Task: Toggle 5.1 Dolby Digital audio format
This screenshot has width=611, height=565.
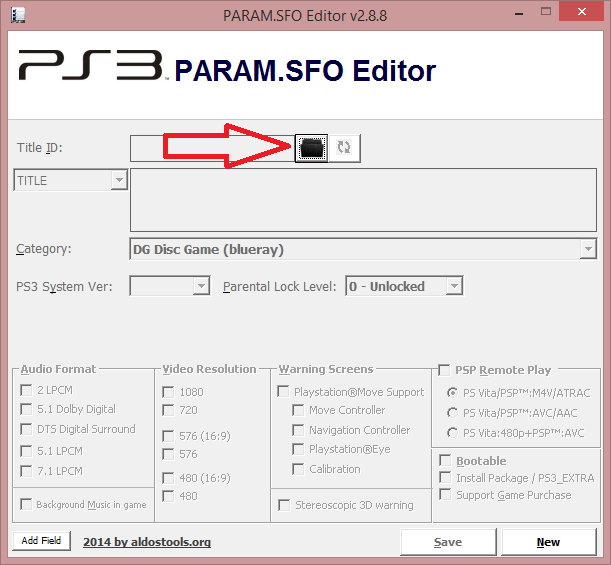Action: [x=26, y=409]
